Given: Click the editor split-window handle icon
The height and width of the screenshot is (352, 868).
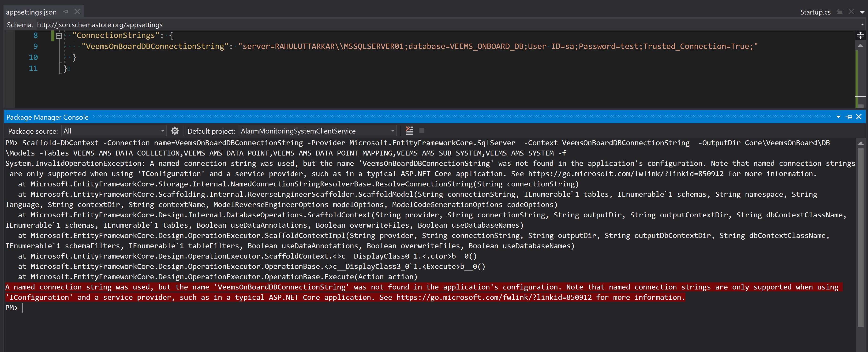Looking at the screenshot, I should click(860, 35).
